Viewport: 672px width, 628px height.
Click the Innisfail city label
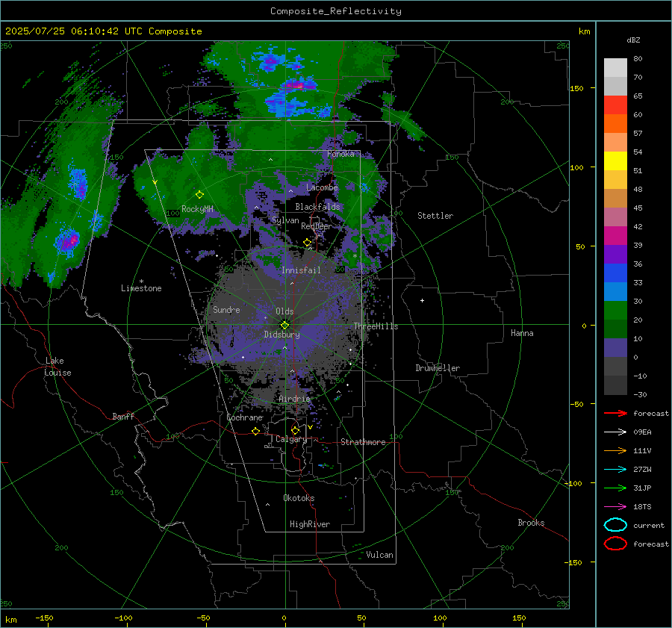(x=301, y=270)
